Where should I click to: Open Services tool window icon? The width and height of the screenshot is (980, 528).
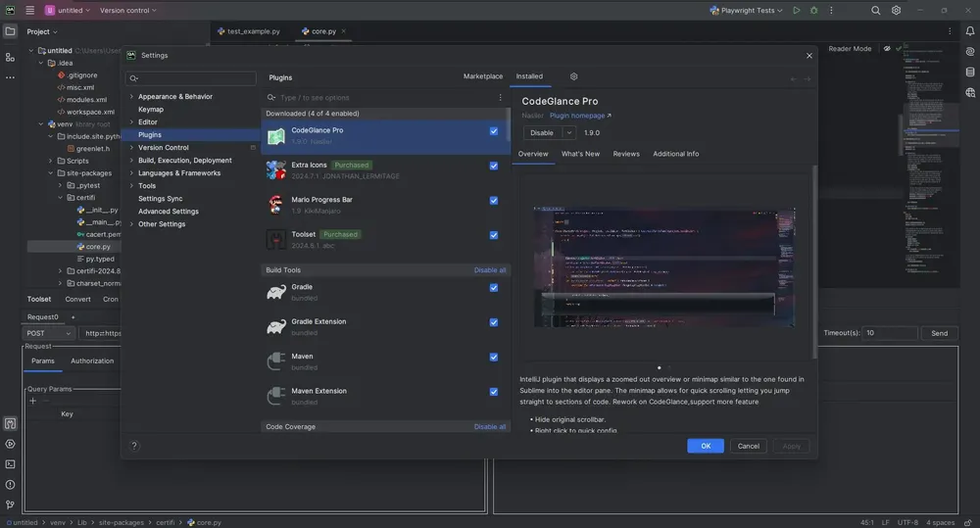pyautogui.click(x=10, y=445)
